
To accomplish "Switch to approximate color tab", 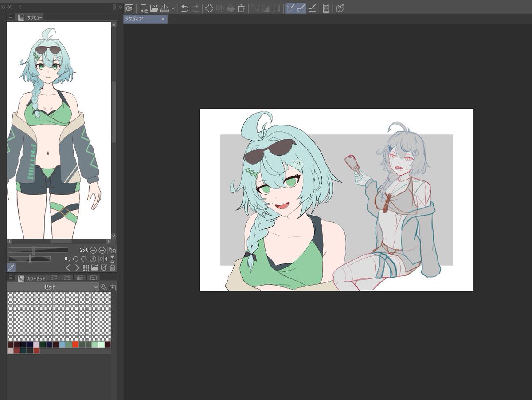I will 80,278.
